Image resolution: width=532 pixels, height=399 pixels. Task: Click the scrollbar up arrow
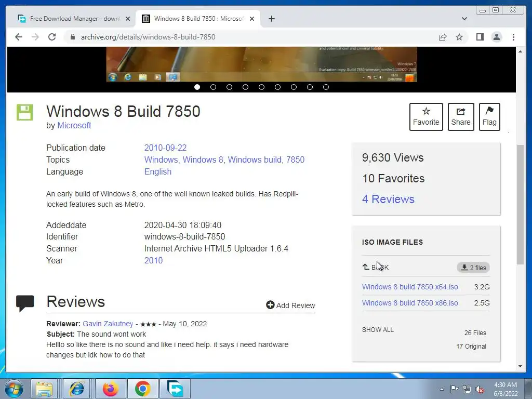pyautogui.click(x=520, y=51)
